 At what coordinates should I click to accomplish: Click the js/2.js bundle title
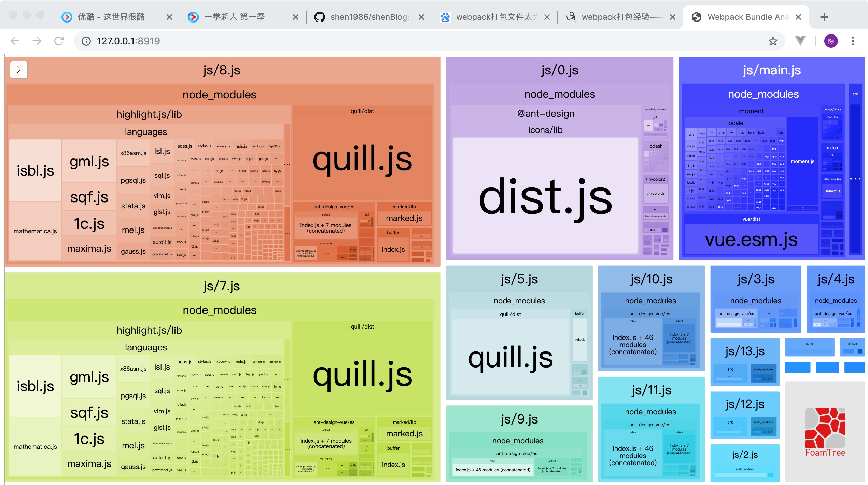pos(745,455)
